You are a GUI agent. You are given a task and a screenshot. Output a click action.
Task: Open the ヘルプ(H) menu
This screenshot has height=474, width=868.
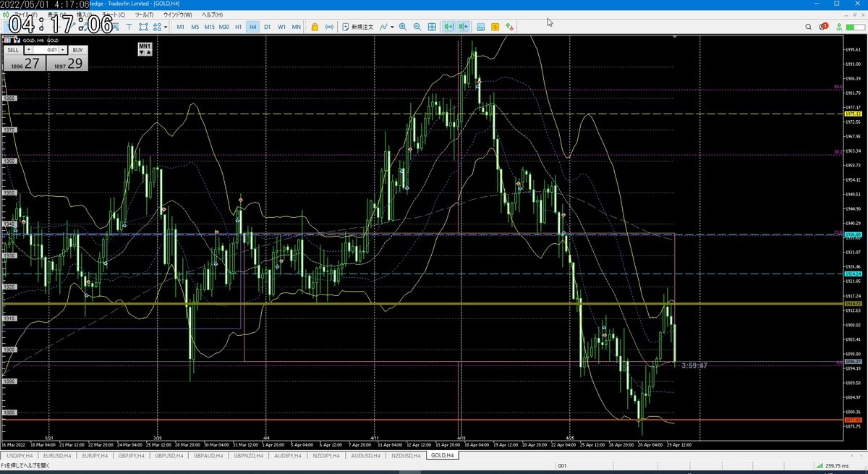[x=212, y=14]
